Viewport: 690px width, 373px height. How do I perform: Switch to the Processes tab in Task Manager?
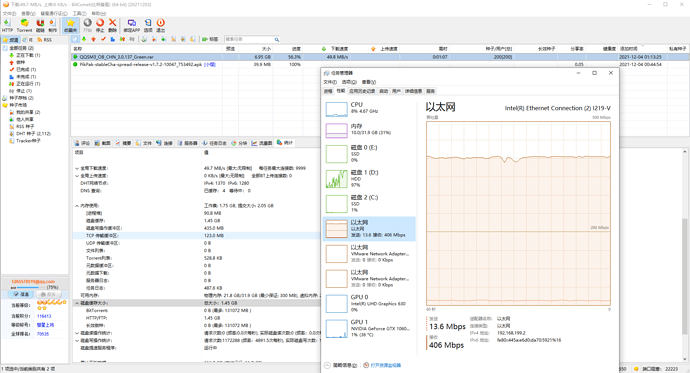coord(328,91)
